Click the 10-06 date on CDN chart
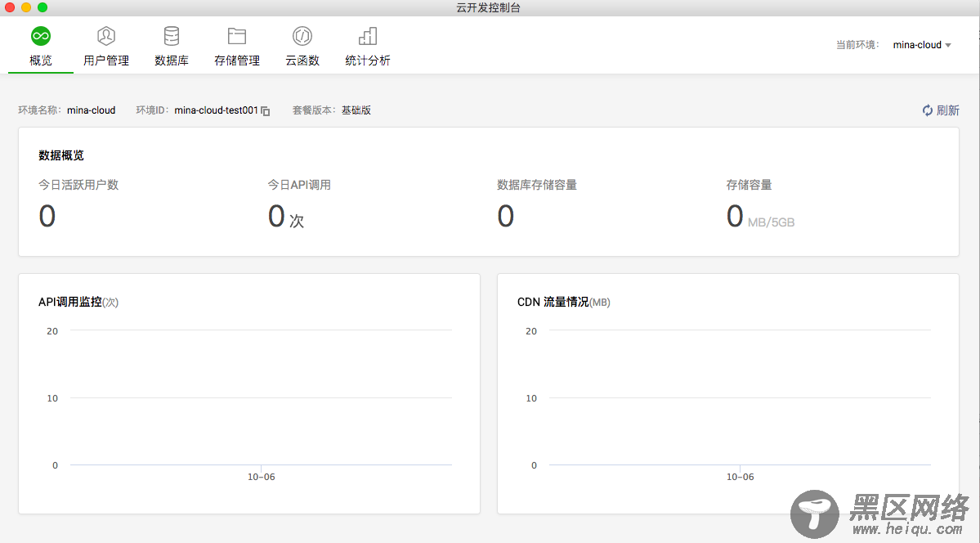980x543 pixels. pyautogui.click(x=740, y=478)
